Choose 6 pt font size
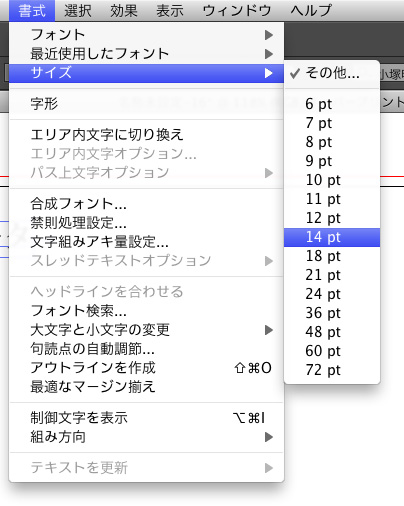 coord(332,104)
